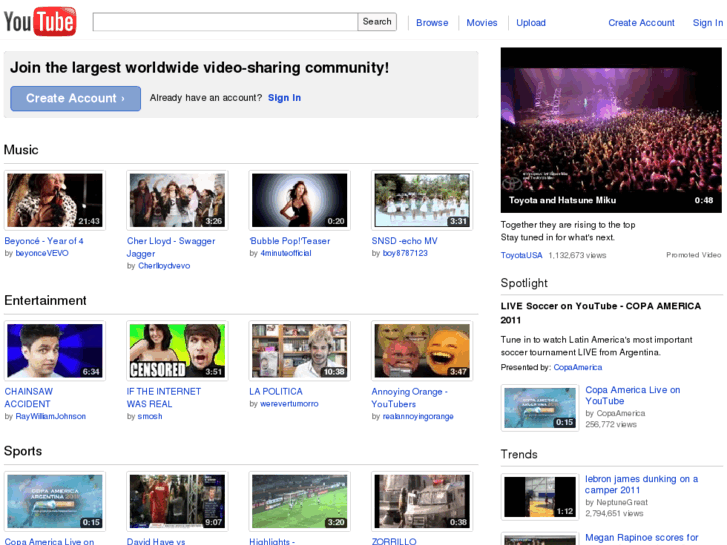Click the blue Create Account button

pos(76,98)
